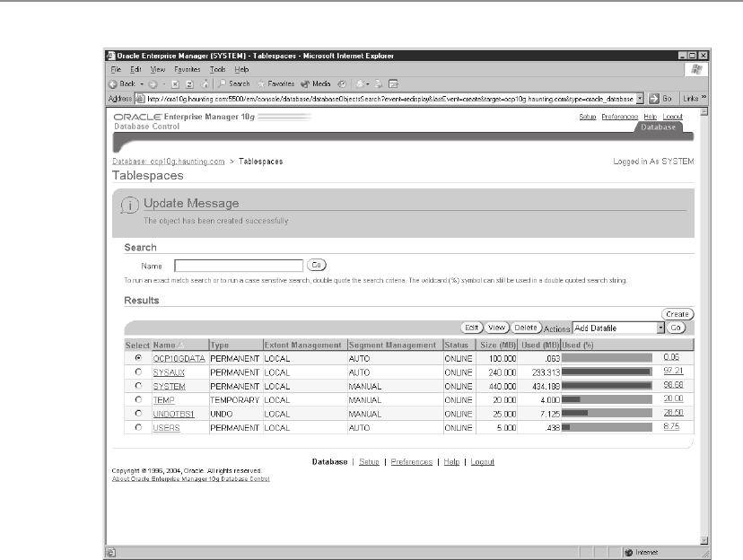Click the Home icon in toolbar
Image resolution: width=743 pixels, height=560 pixels.
pos(205,84)
